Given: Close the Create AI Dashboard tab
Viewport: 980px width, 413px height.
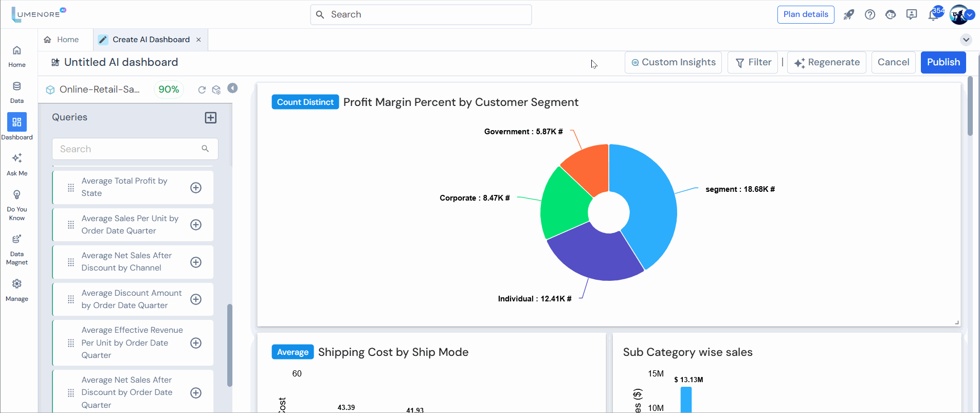Looking at the screenshot, I should tap(198, 40).
